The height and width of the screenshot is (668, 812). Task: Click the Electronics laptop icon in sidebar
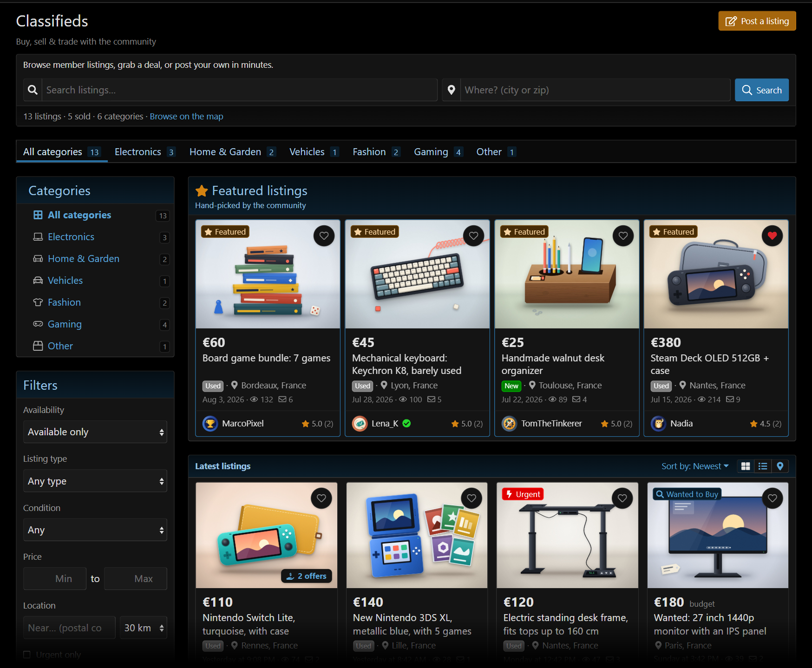(x=38, y=237)
